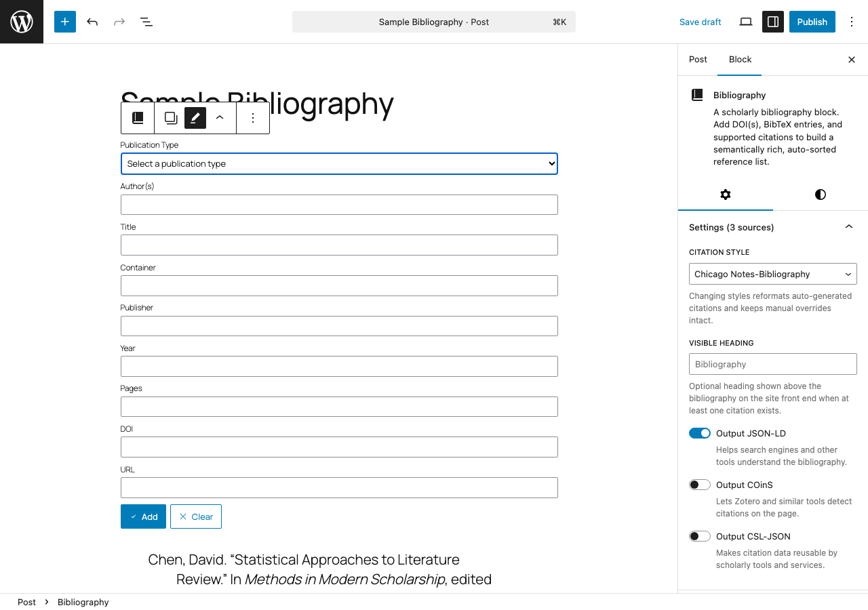Click the Save draft link
The height and width of the screenshot is (610, 868).
click(701, 22)
